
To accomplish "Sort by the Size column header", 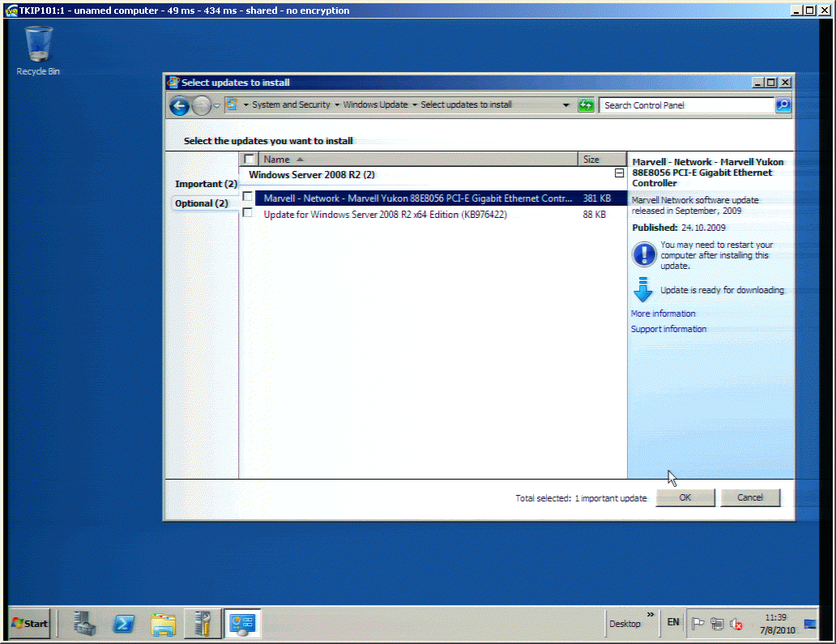I will (x=602, y=159).
